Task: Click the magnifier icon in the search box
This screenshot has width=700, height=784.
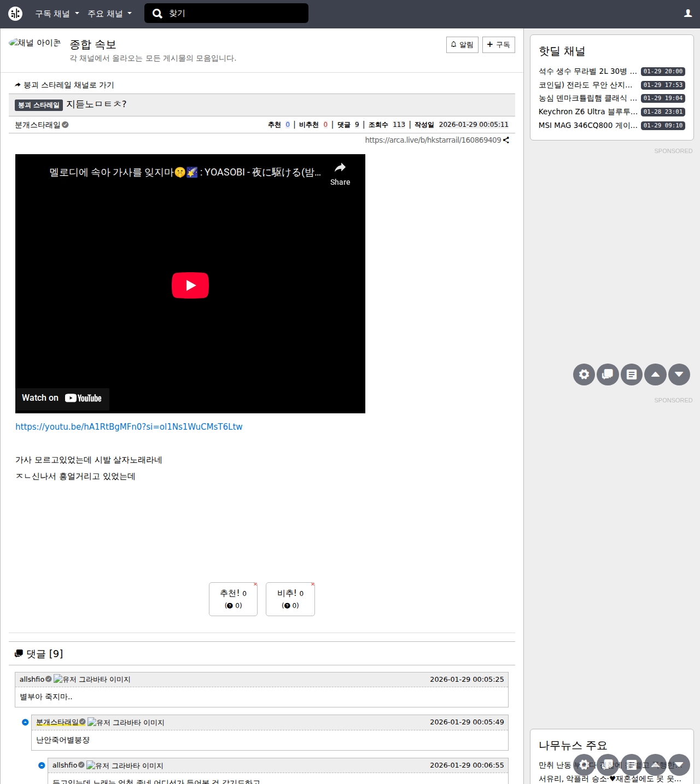Action: (157, 14)
